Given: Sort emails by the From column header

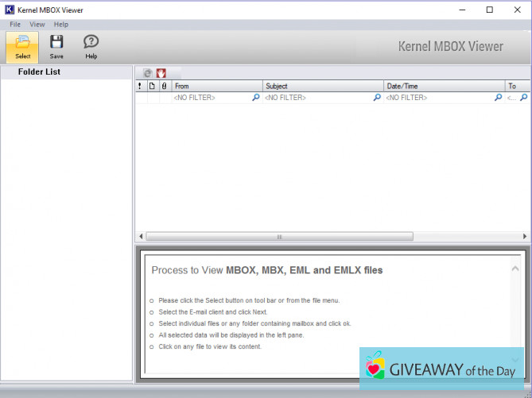Looking at the screenshot, I should (216, 86).
